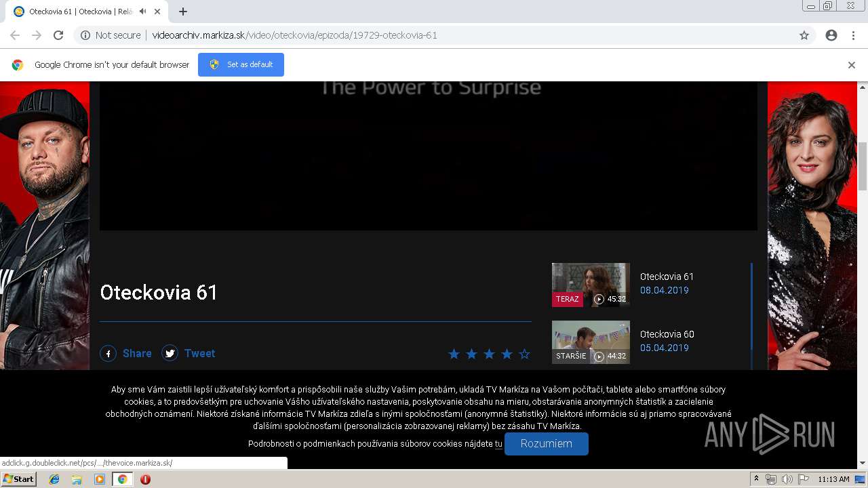This screenshot has height=488, width=868.
Task: Click date 08.04.2019
Action: 665,290
